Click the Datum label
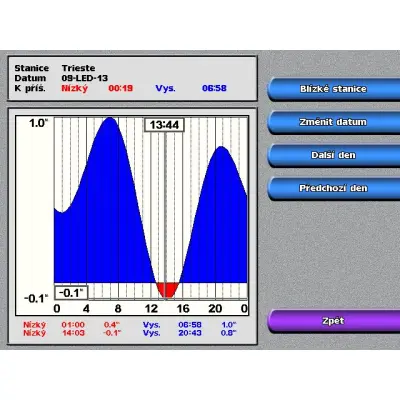The image size is (400, 400). pyautogui.click(x=30, y=78)
